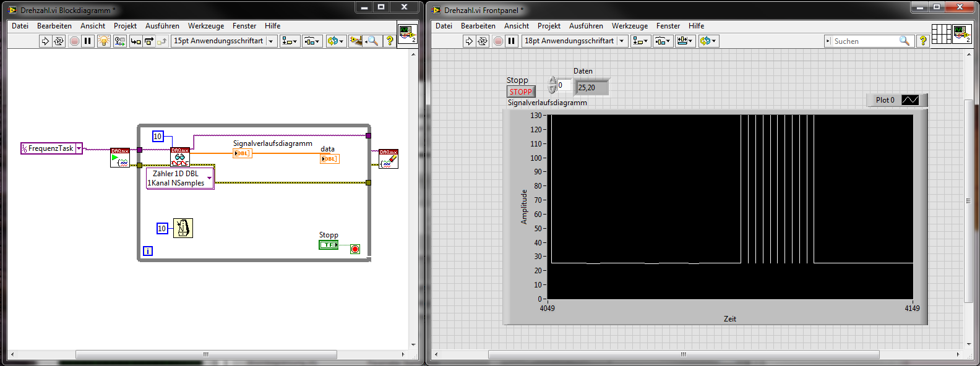Click the DAQmx Start Task node
This screenshot has width=980, height=366.
pyautogui.click(x=119, y=158)
